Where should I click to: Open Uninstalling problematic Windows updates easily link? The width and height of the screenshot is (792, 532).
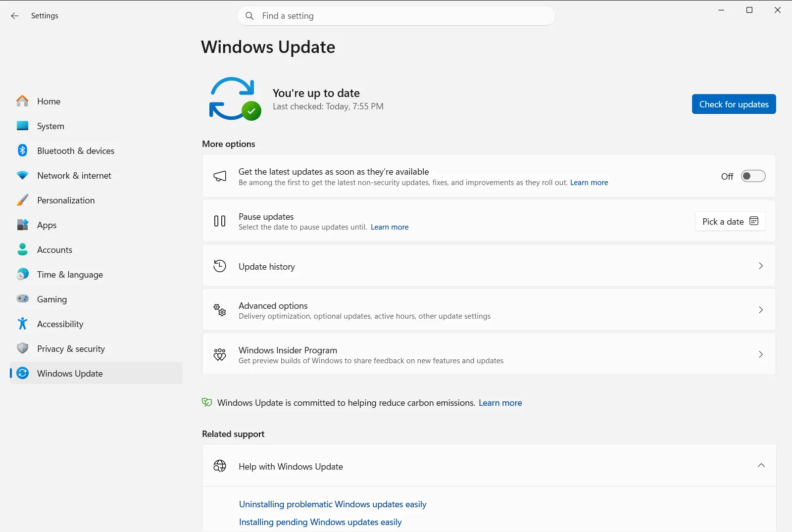coord(333,504)
